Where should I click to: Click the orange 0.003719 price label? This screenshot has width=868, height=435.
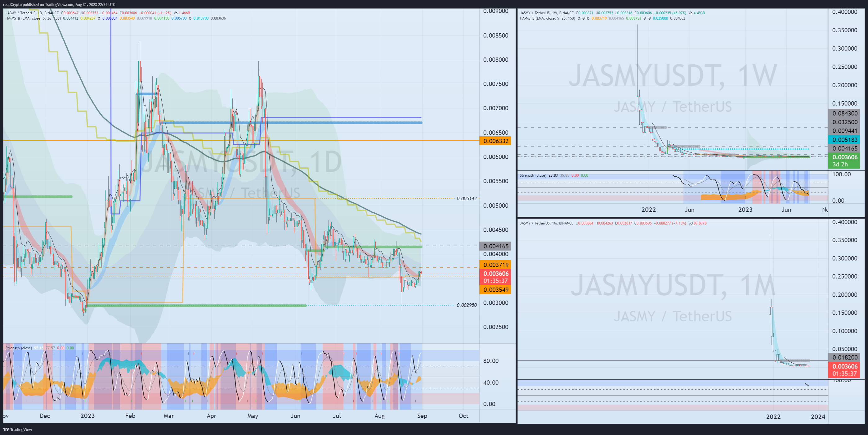click(x=495, y=265)
